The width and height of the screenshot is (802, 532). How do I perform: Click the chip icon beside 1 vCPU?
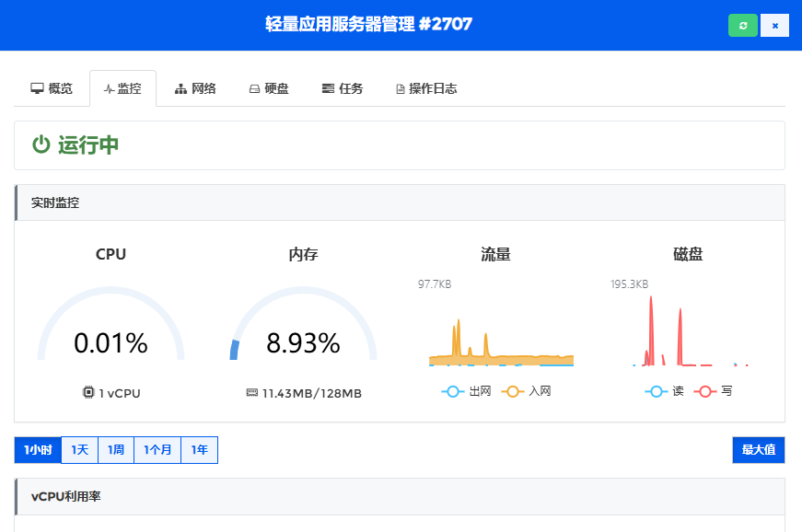88,392
